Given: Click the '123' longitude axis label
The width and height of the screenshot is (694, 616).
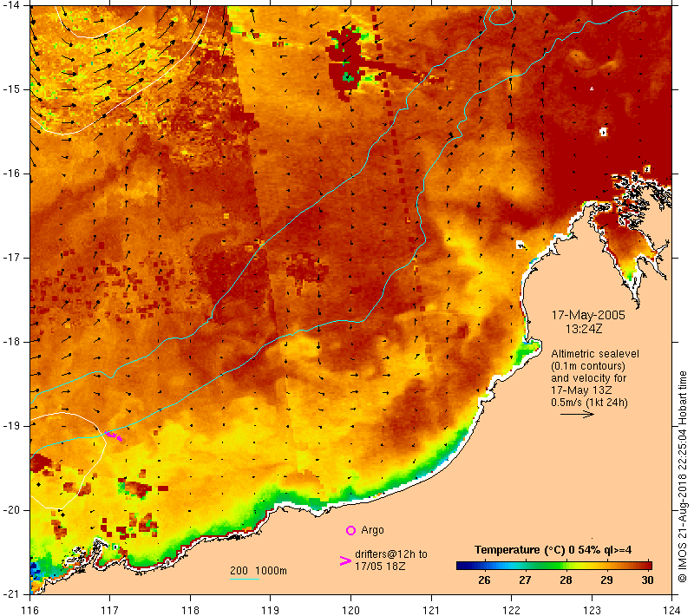Looking at the screenshot, I should [x=592, y=610].
